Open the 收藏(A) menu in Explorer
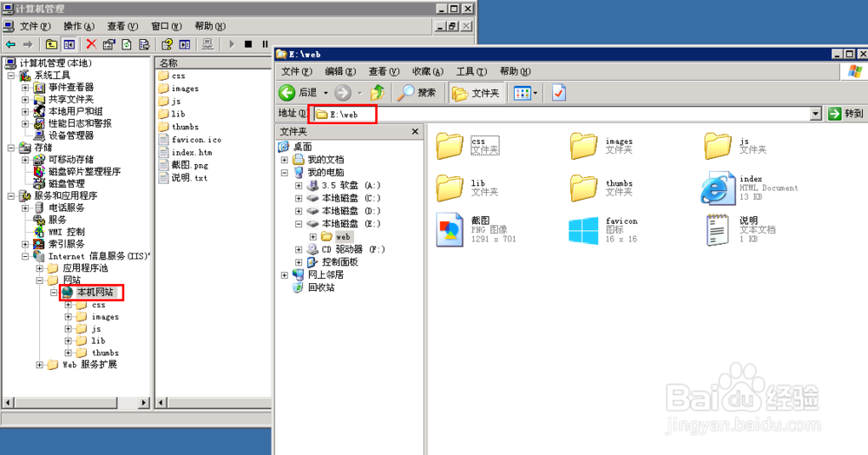The width and height of the screenshot is (868, 455). (428, 71)
